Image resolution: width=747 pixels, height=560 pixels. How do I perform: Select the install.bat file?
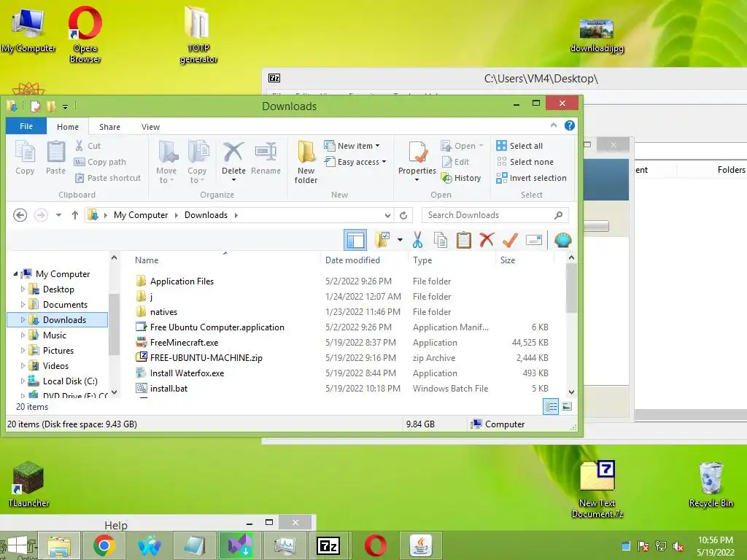click(x=169, y=389)
